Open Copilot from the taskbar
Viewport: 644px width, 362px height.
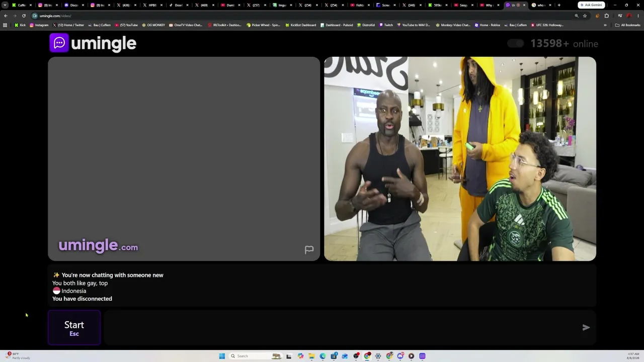(x=300, y=356)
